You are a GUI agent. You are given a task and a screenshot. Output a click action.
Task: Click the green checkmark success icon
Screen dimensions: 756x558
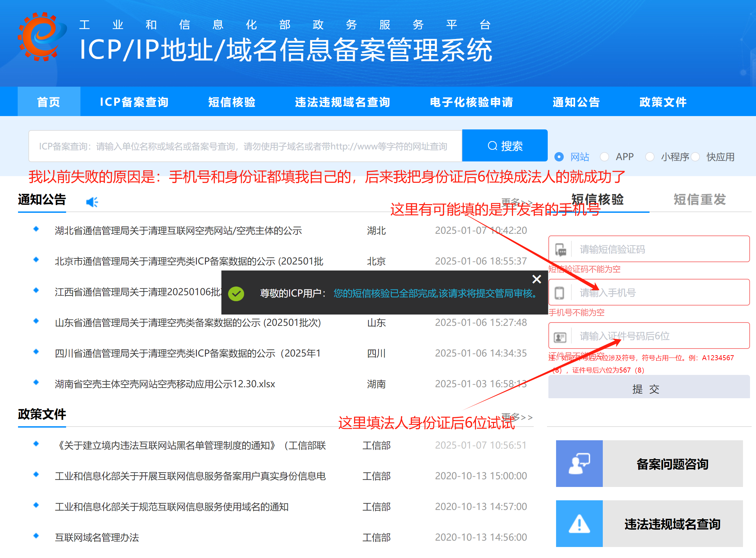click(236, 293)
